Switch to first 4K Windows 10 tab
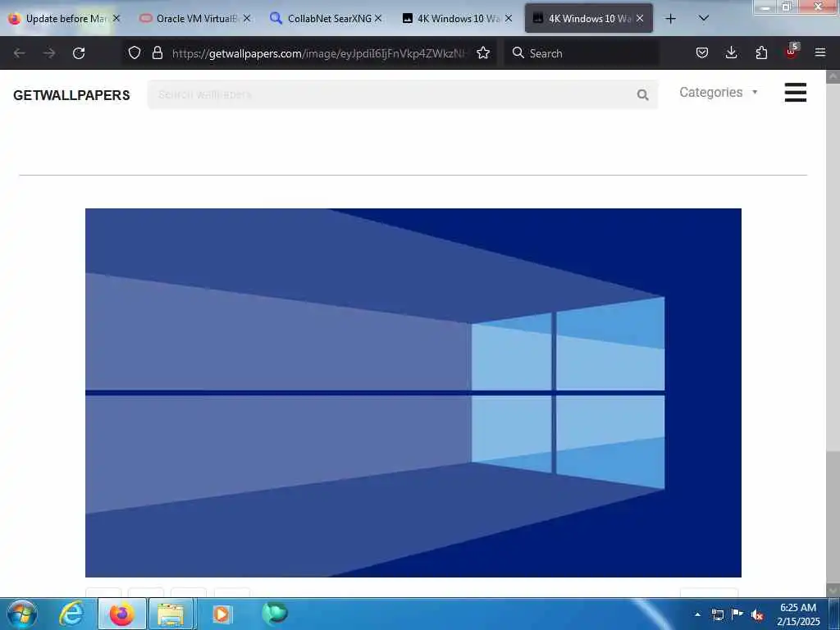 pos(457,18)
